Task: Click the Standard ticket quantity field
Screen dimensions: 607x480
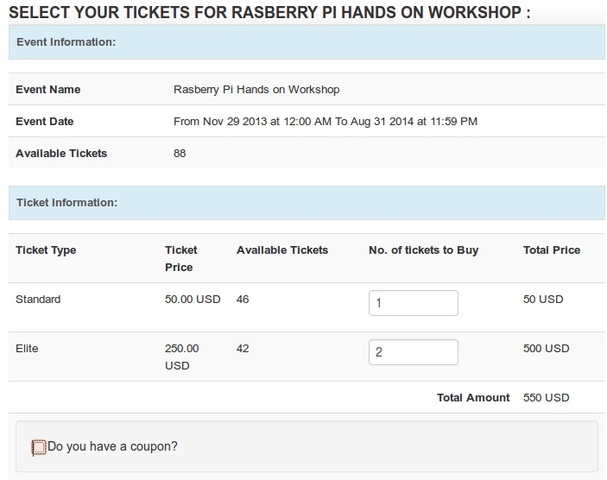Action: 413,302
